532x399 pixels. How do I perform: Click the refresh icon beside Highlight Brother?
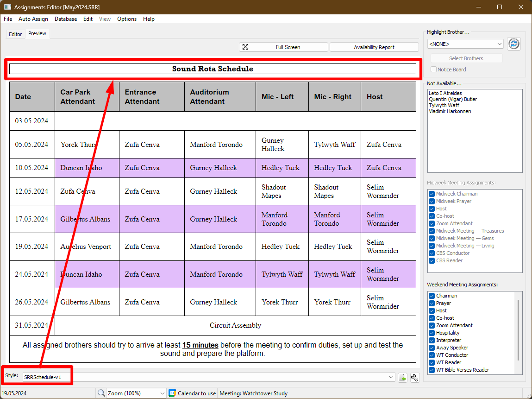513,44
